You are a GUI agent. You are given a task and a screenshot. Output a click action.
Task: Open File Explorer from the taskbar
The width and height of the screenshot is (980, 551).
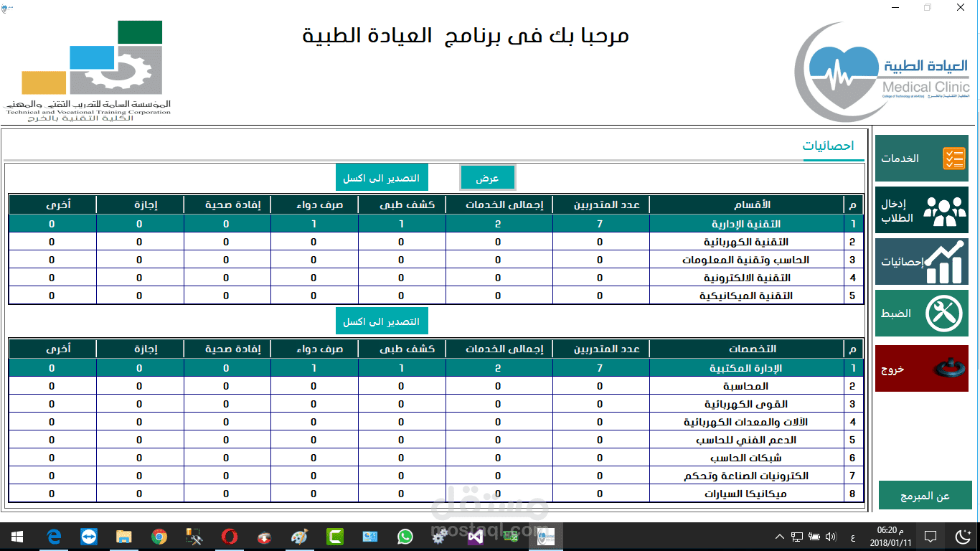click(123, 537)
